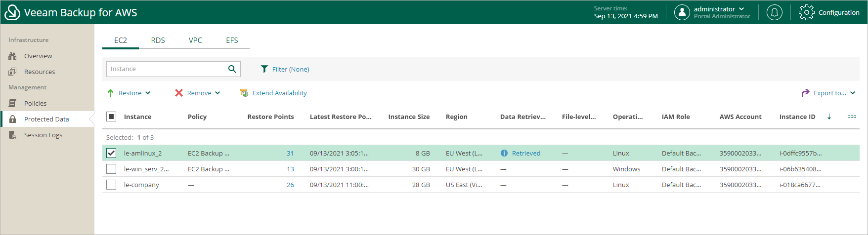Sort by the Restore Points column header
The height and width of the screenshot is (235, 868).
pos(270,117)
